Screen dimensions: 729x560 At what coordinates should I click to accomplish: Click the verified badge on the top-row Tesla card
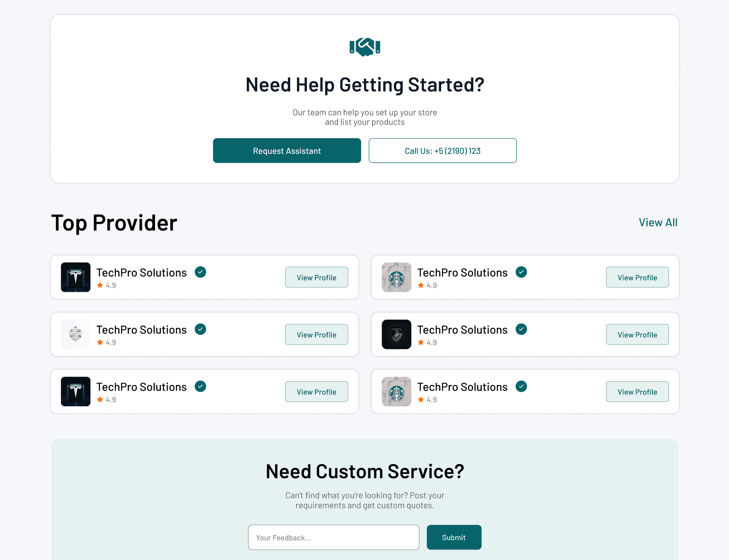click(x=200, y=272)
